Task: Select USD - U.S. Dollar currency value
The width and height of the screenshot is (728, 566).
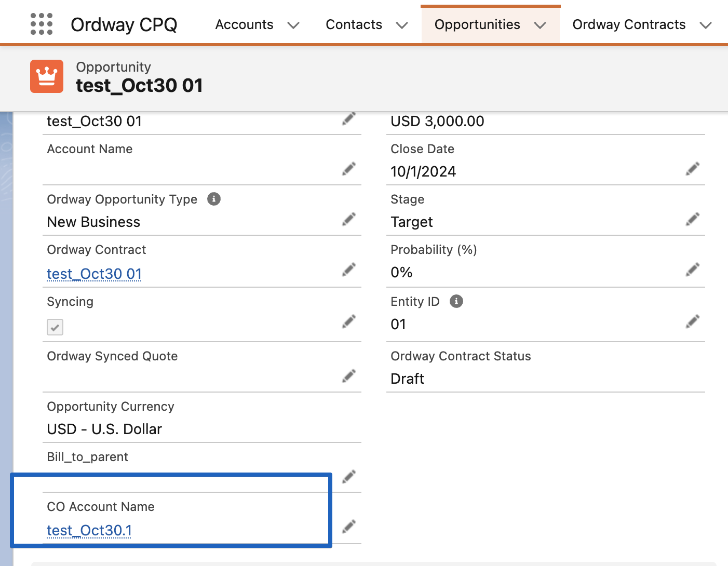Action: click(x=104, y=429)
